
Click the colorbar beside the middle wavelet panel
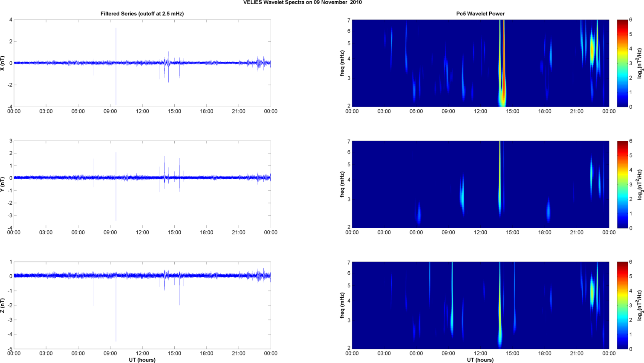pos(622,184)
